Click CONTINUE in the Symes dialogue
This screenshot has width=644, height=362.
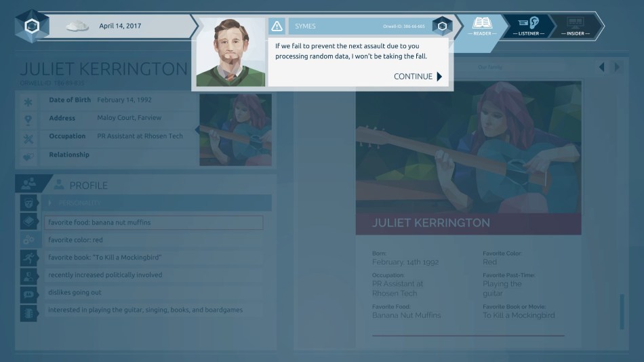(x=418, y=77)
